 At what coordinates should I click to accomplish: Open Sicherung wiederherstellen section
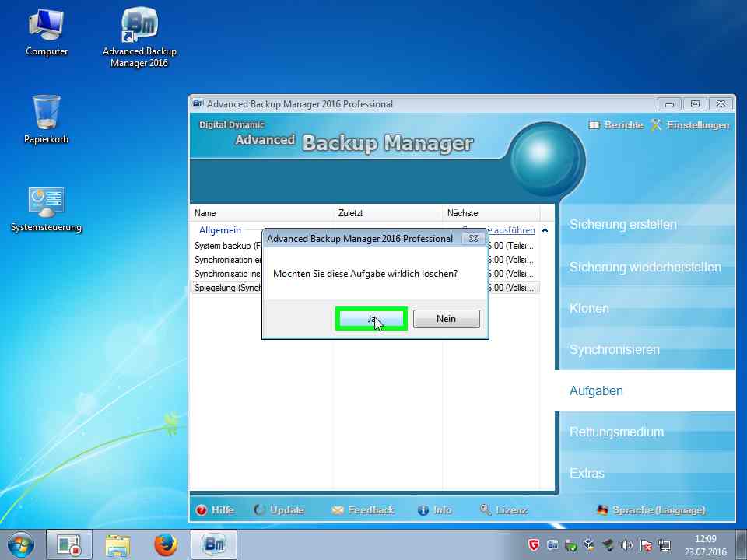tap(647, 267)
